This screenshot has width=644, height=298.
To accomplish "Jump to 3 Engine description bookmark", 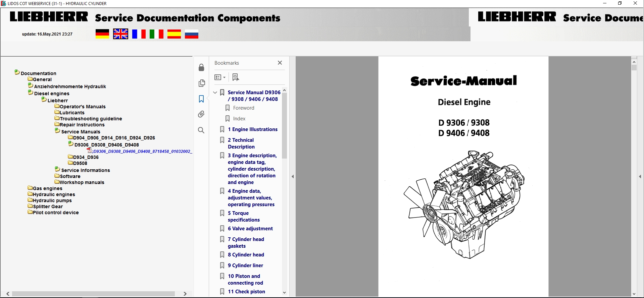I will [x=252, y=169].
